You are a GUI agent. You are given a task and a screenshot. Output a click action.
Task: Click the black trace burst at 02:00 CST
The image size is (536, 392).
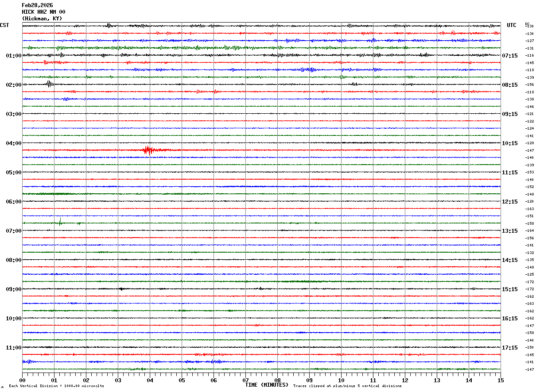[50, 84]
